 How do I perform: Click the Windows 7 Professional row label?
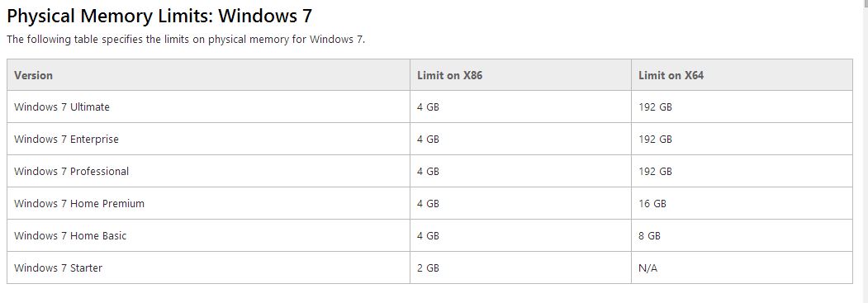pos(71,172)
